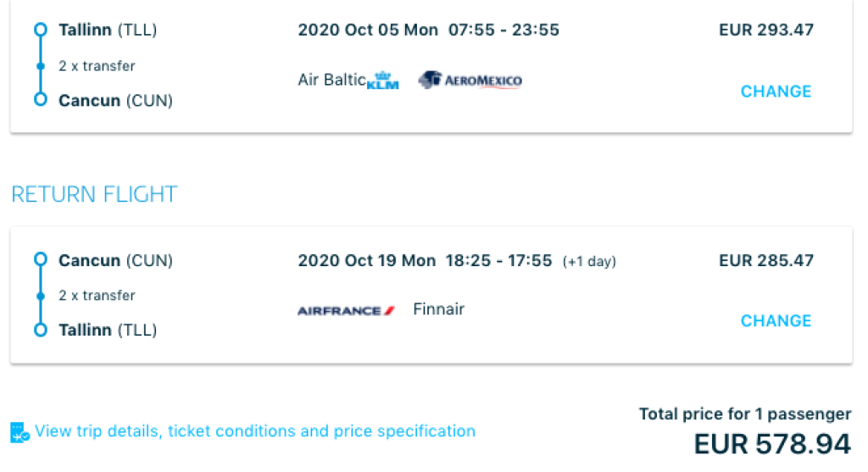
Task: Click the AeroMexico airline logo
Action: pyautogui.click(x=470, y=81)
